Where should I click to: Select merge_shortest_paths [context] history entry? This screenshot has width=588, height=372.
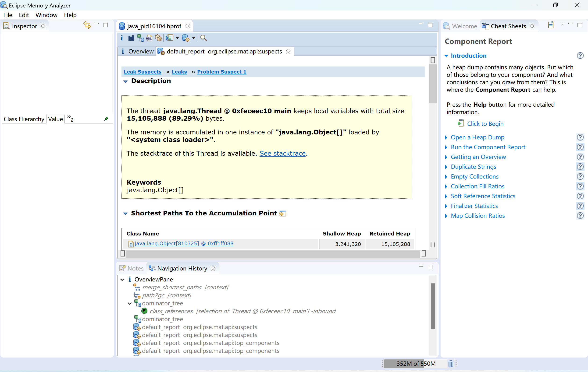pos(185,287)
